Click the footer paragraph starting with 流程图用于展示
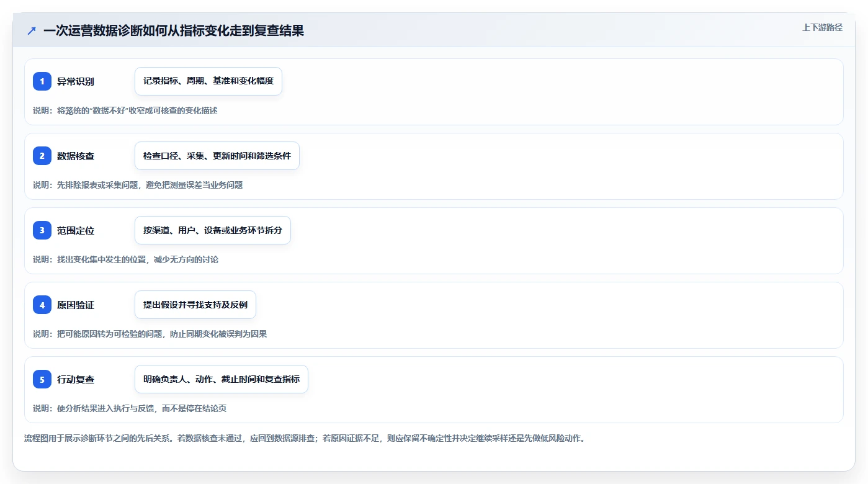 (305, 438)
